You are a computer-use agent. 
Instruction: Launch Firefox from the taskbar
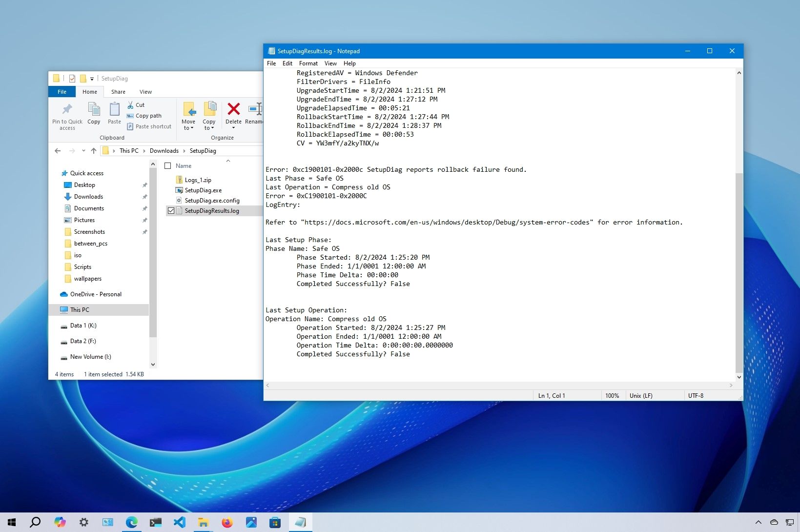[227, 522]
